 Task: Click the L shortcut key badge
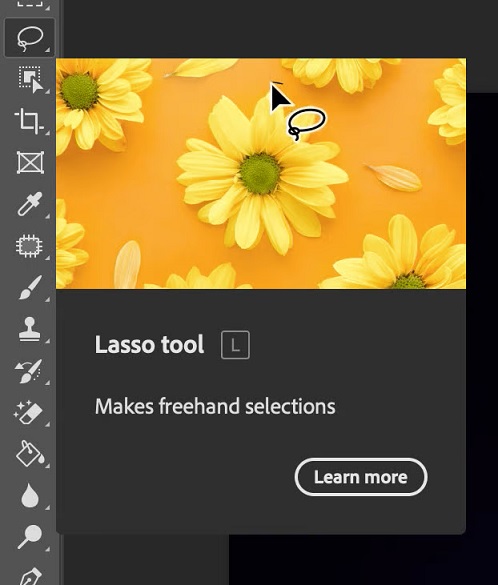tap(235, 345)
